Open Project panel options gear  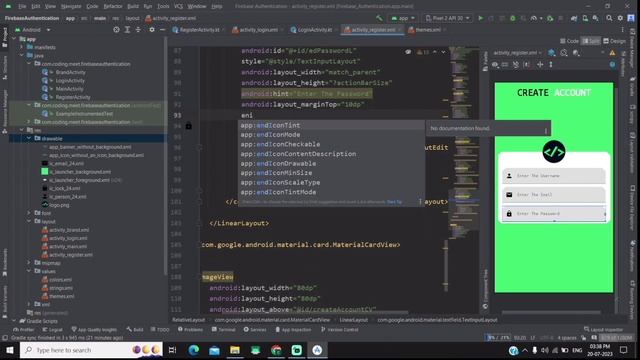(152, 30)
